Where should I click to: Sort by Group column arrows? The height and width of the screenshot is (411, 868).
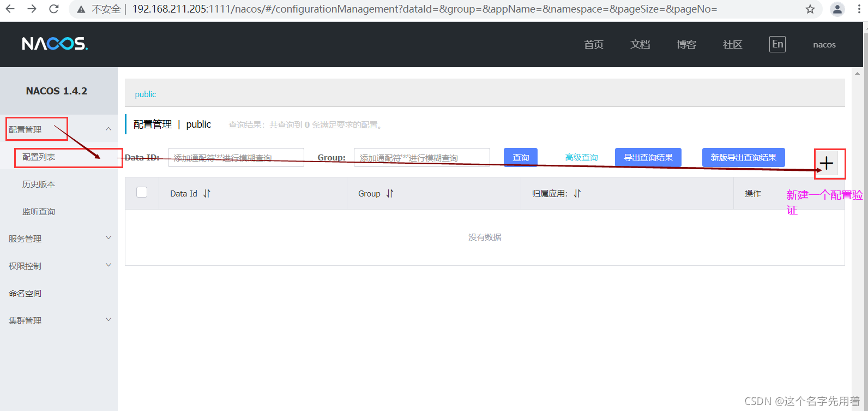tap(390, 193)
